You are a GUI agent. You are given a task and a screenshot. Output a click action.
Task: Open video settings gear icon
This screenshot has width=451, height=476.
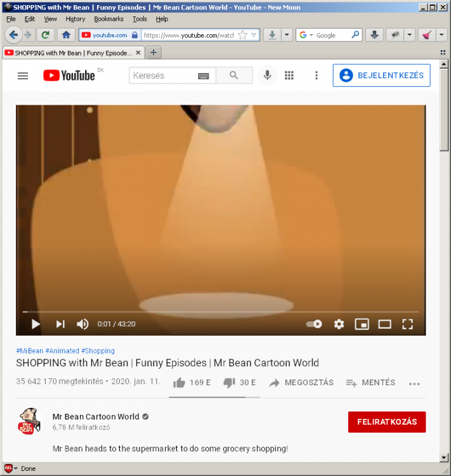click(x=339, y=324)
